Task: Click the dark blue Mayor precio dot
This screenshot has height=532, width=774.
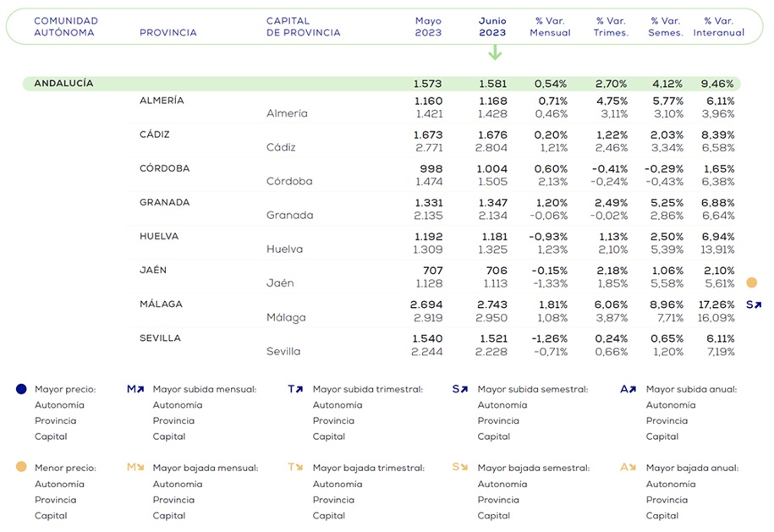Action: click(x=21, y=389)
